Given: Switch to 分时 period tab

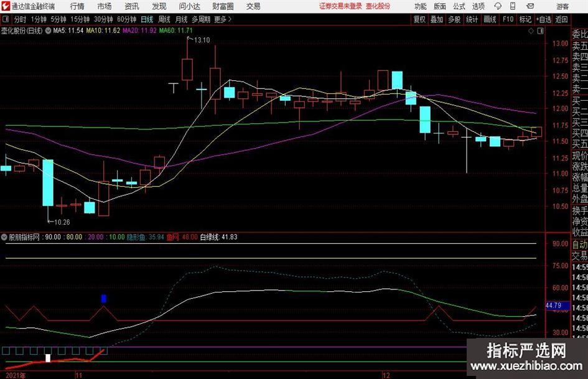Looking at the screenshot, I should (20, 19).
